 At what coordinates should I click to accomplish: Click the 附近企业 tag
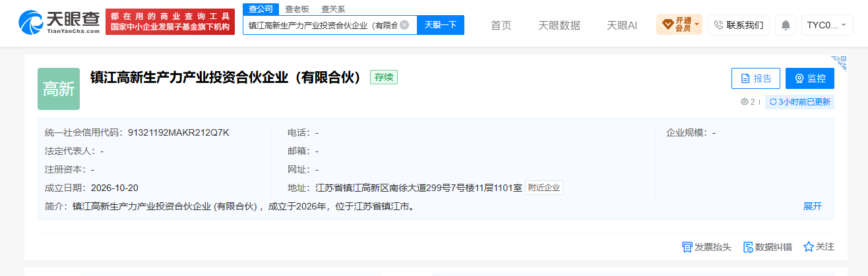(x=544, y=188)
